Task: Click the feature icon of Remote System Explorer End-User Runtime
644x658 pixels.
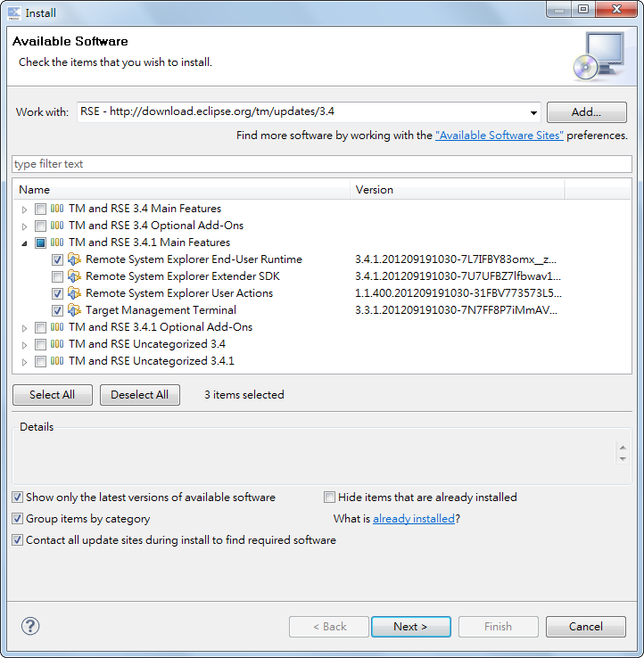Action: point(74,259)
